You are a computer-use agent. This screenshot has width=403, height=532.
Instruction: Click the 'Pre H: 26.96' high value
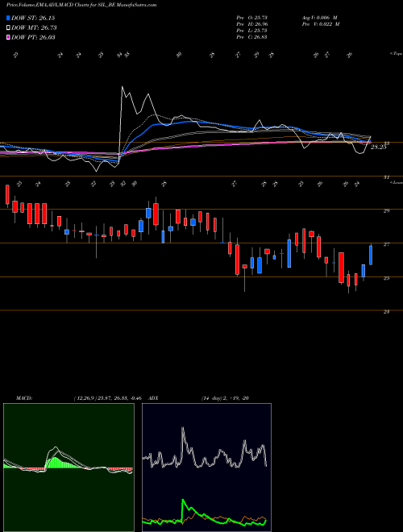[x=252, y=24]
